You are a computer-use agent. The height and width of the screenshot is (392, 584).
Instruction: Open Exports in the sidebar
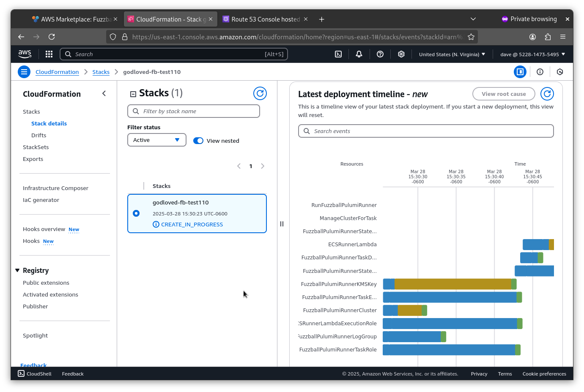tap(33, 159)
